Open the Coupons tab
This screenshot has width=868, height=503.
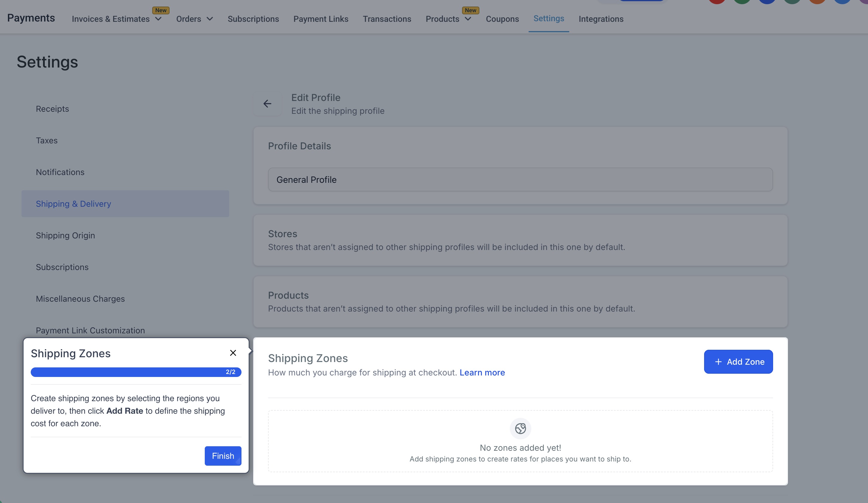[502, 19]
